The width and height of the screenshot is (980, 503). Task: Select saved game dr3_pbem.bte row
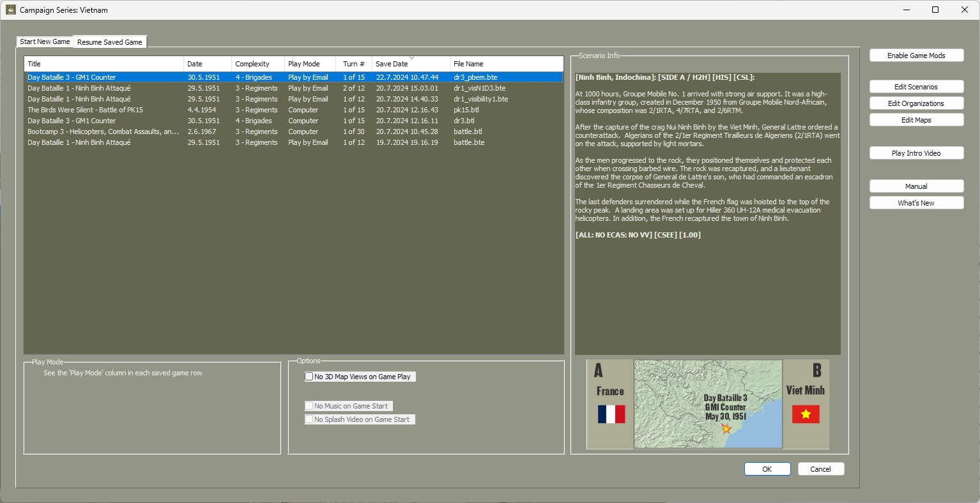click(x=294, y=77)
